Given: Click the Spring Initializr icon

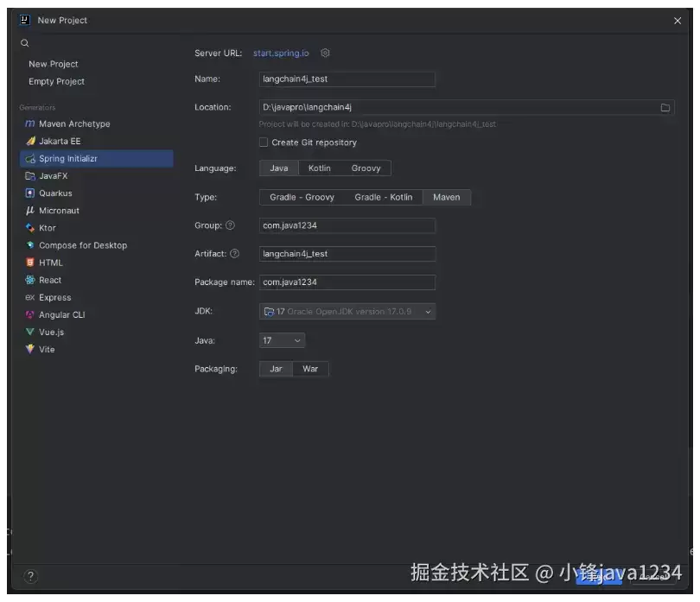Looking at the screenshot, I should click(x=30, y=158).
